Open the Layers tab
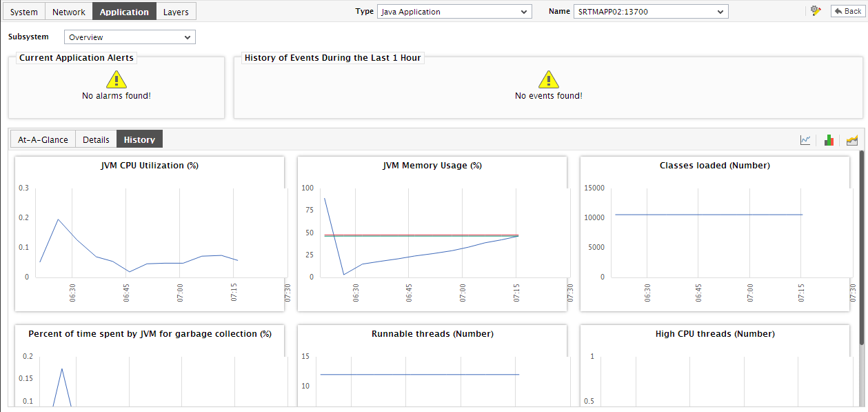This screenshot has height=412, width=868. [x=176, y=12]
